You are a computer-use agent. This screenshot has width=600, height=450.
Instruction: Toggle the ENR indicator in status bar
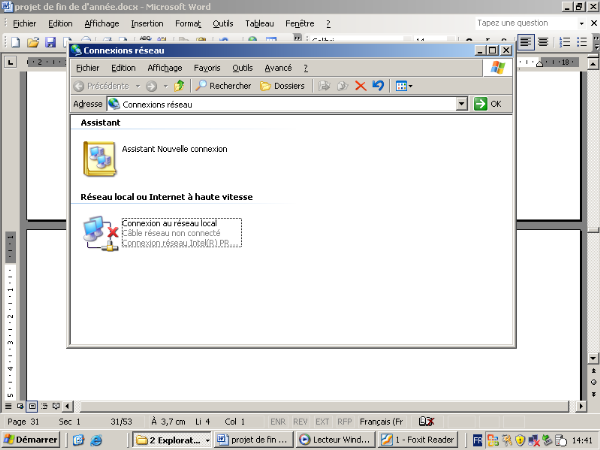tap(278, 422)
